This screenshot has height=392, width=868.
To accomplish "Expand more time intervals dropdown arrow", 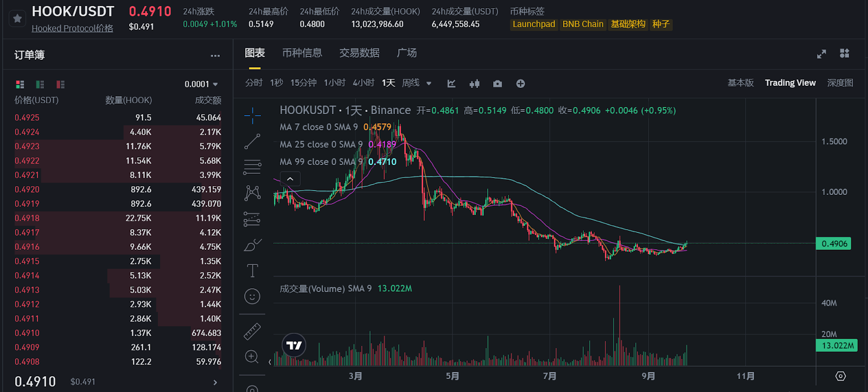I will click(x=429, y=84).
